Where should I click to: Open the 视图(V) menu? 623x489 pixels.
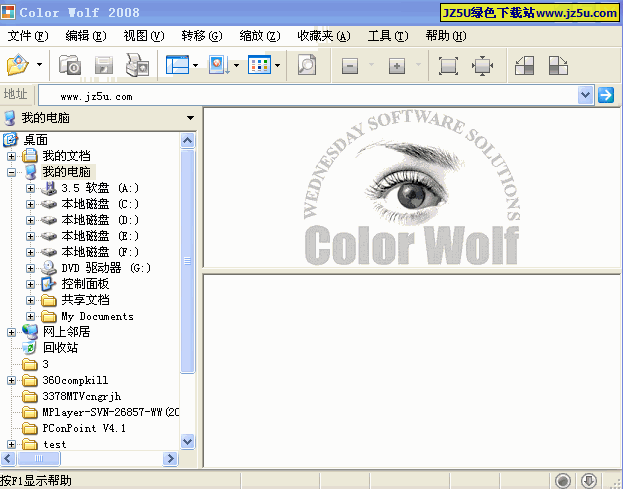click(144, 36)
